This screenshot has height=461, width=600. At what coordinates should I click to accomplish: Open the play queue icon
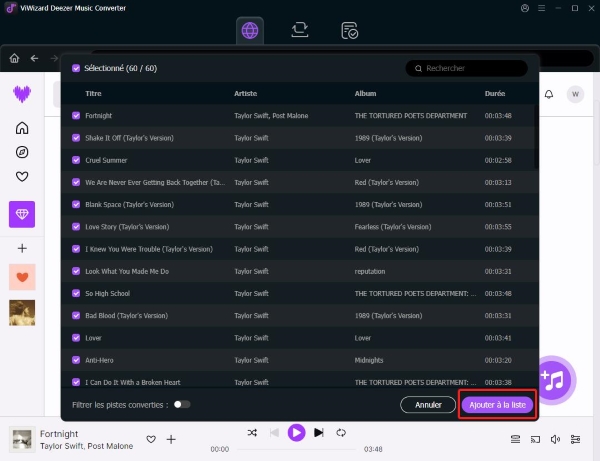pyautogui.click(x=515, y=439)
